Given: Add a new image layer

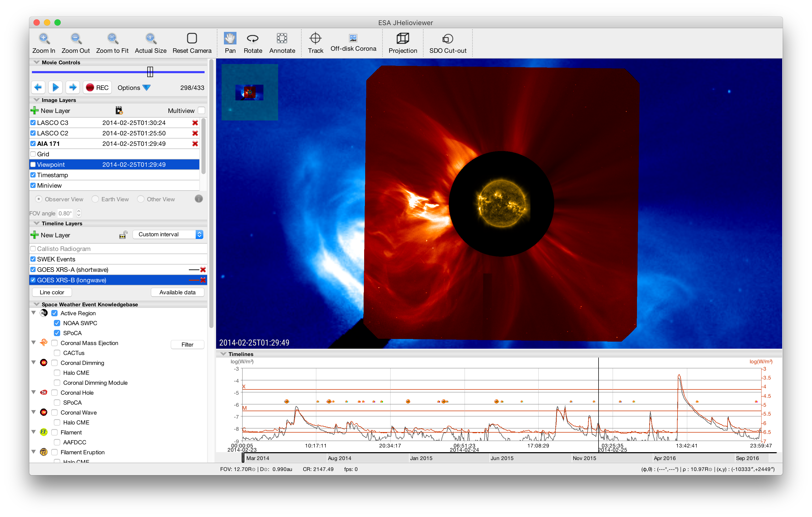Looking at the screenshot, I should (x=50, y=111).
